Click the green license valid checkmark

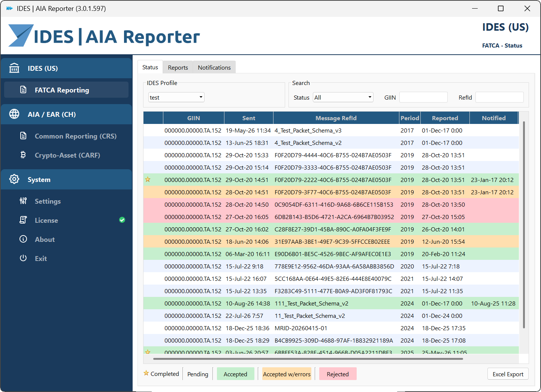(122, 220)
